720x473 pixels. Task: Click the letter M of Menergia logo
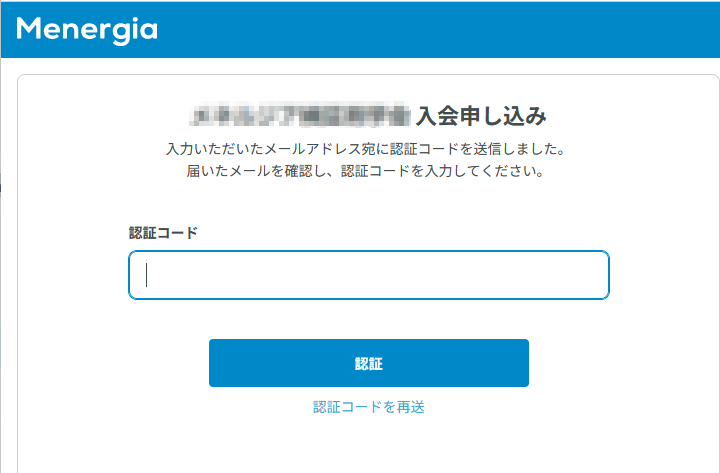(x=29, y=28)
